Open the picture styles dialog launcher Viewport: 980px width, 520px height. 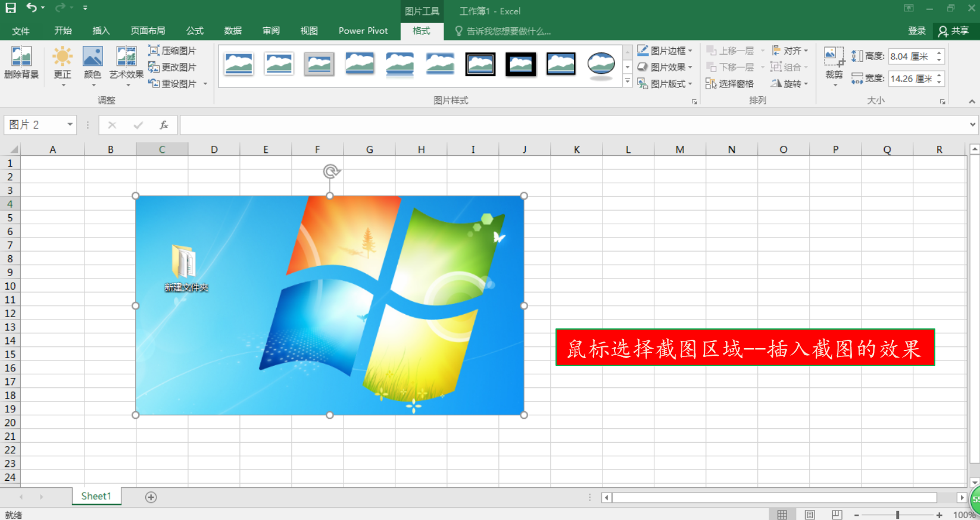[x=694, y=102]
